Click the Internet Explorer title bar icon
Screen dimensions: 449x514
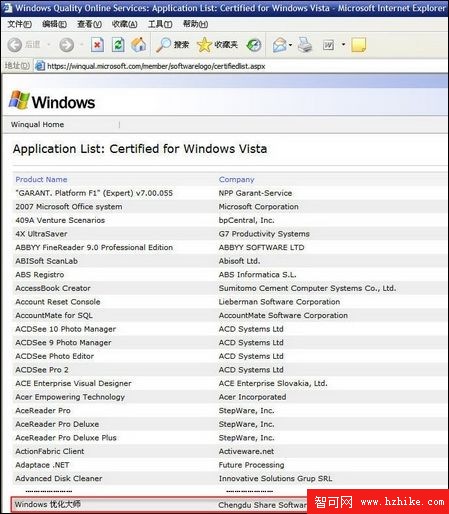point(7,7)
